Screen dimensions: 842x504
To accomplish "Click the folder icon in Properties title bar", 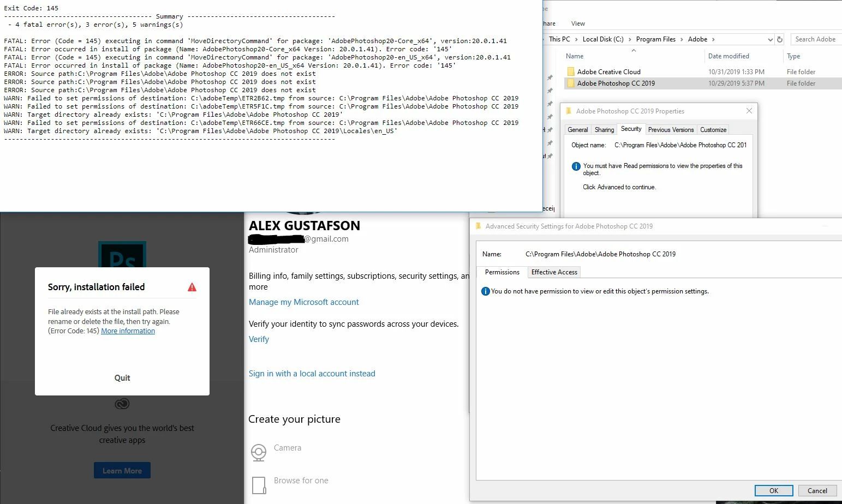I will [569, 111].
